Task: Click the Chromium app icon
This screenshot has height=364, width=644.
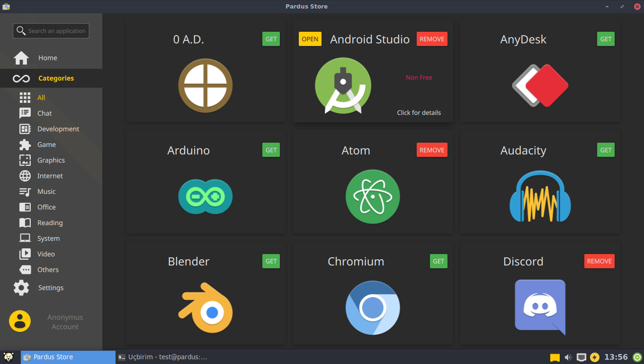Action: click(373, 308)
